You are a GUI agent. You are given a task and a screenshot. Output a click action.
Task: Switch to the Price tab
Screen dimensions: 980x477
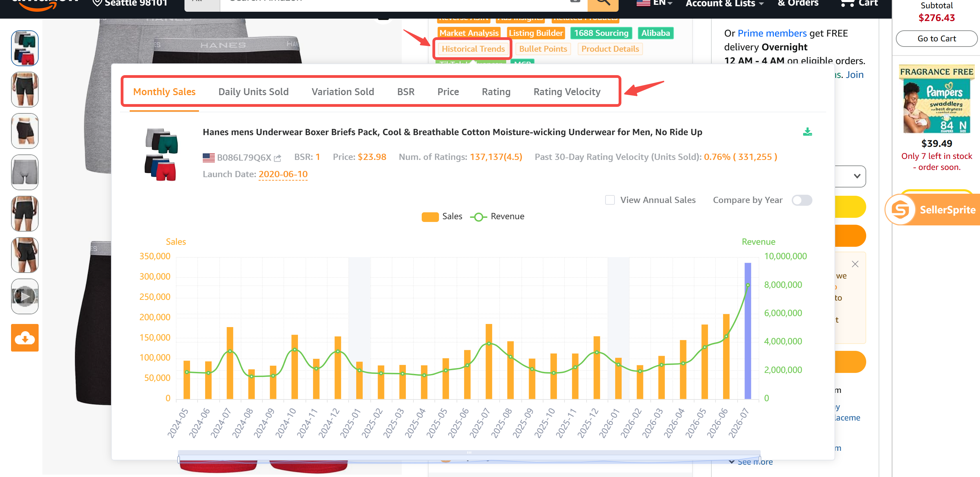[x=448, y=92]
